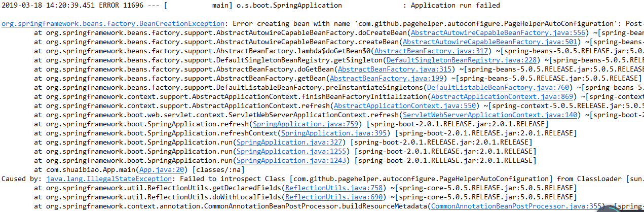Open the BeanCreationException class link
This screenshot has height=212, width=644.
coord(112,24)
